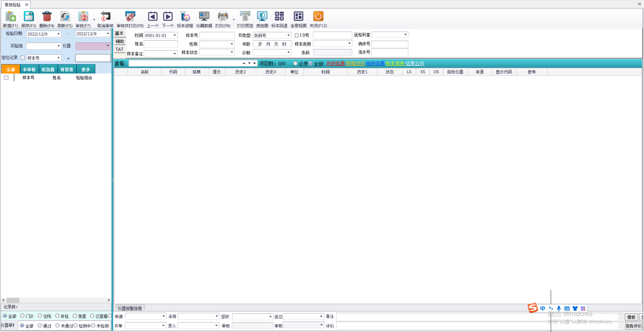Open the 实验组 dropdown
The image size is (644, 332).
(58, 46)
